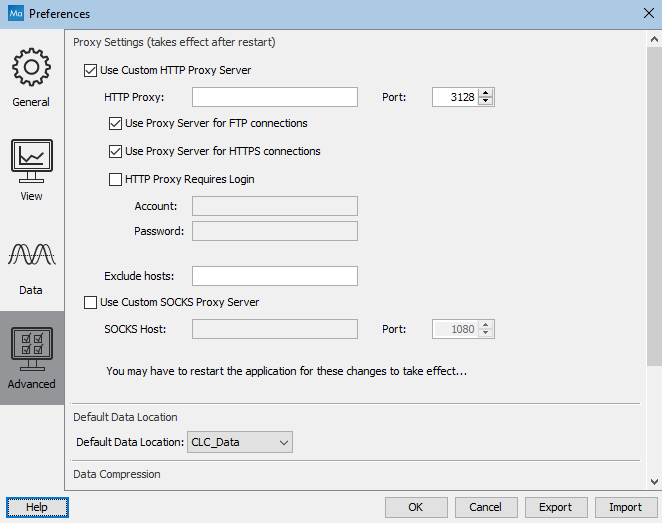Click the HTTP proxy Port value field
The width and height of the screenshot is (662, 523).
[456, 97]
